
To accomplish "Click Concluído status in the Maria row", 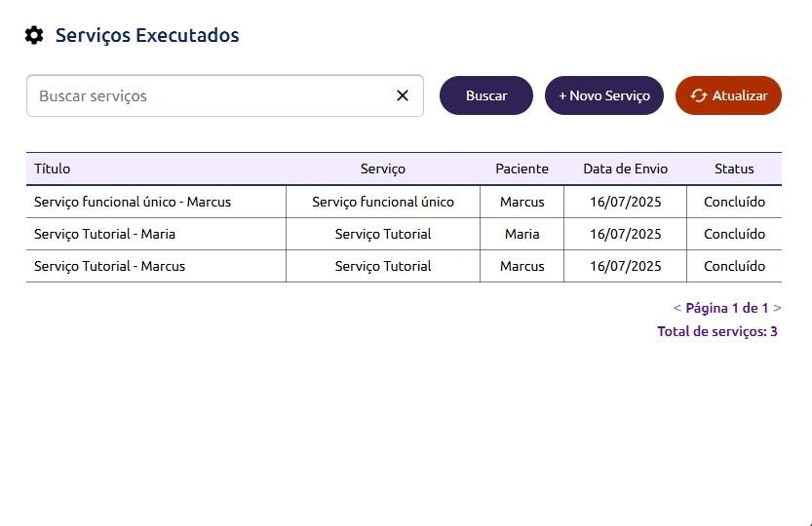I will point(734,234).
